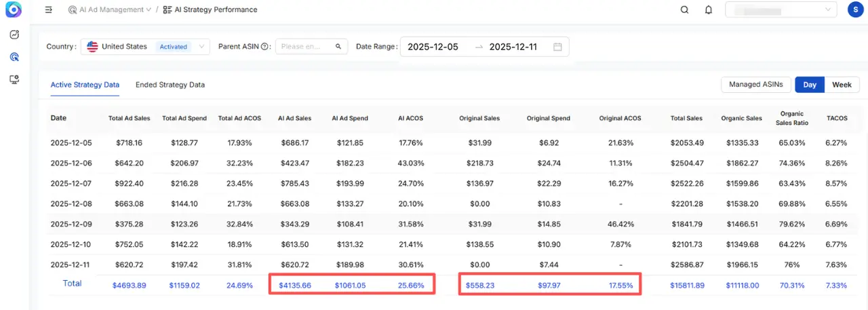Switch the view to Week
Image resolution: width=868 pixels, height=310 pixels.
(x=842, y=85)
